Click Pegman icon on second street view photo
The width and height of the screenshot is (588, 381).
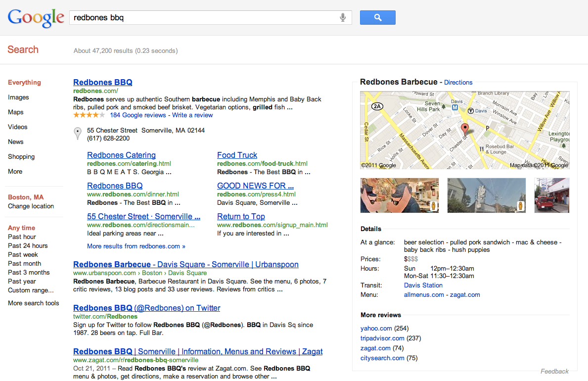520,206
